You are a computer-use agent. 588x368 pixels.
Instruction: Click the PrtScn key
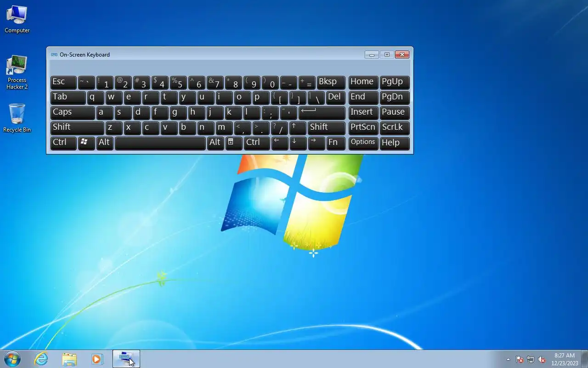[x=363, y=128]
